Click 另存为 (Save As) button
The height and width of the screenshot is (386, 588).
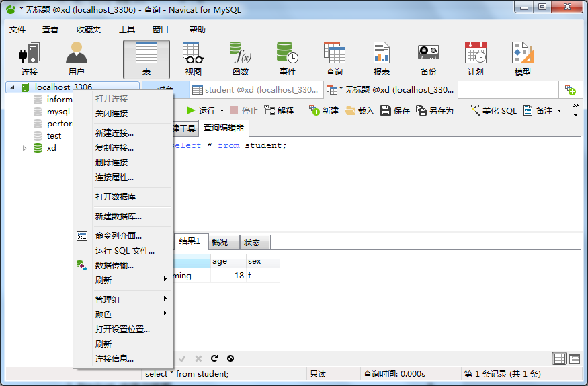435,110
